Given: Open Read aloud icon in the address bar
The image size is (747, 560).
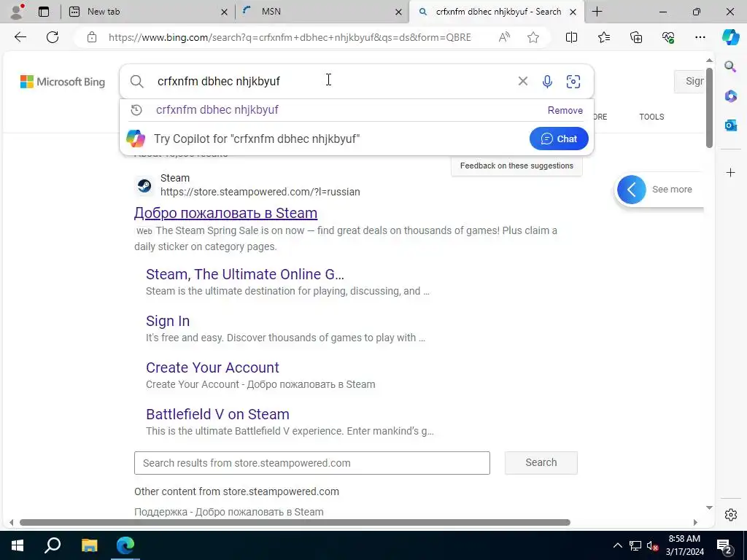Looking at the screenshot, I should point(504,37).
